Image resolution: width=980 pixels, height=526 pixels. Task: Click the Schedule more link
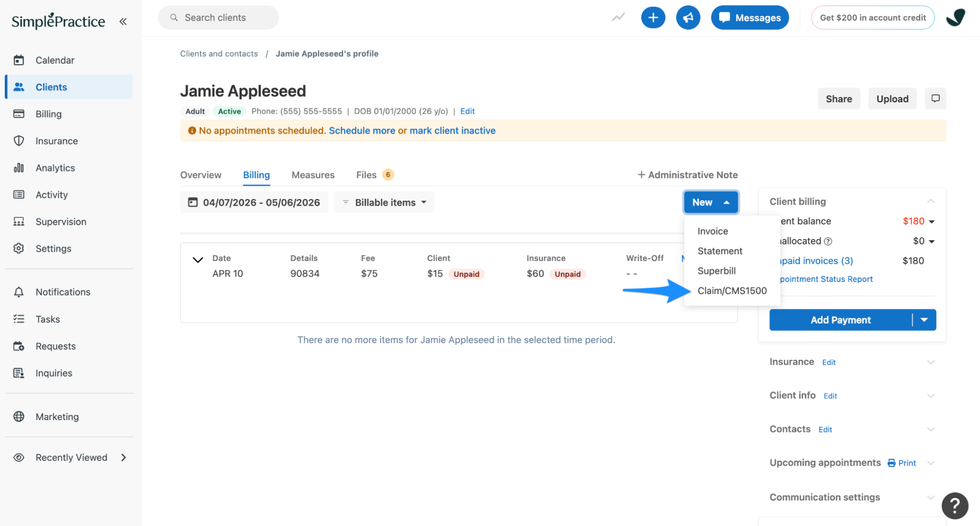pos(362,131)
